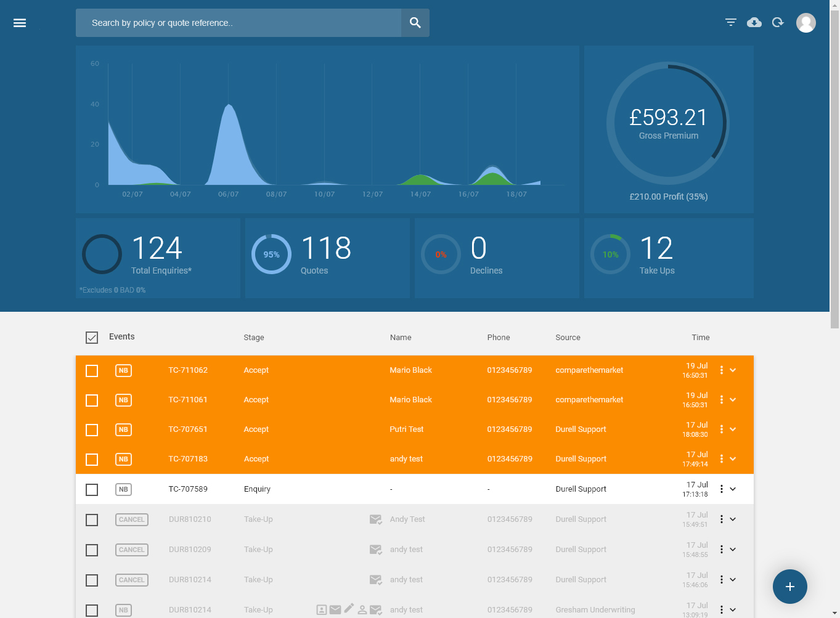The width and height of the screenshot is (840, 618).
Task: Toggle the select-all Events checkbox
Action: click(x=92, y=338)
